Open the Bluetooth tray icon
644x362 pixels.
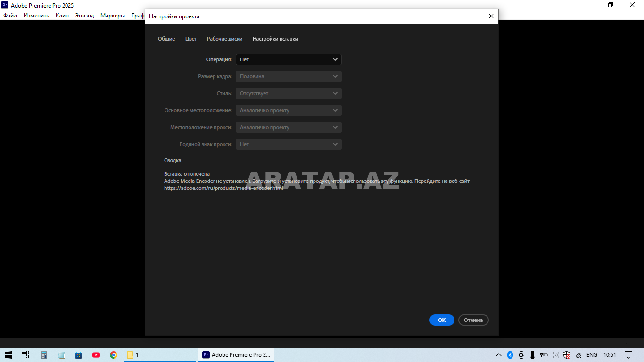click(x=510, y=355)
